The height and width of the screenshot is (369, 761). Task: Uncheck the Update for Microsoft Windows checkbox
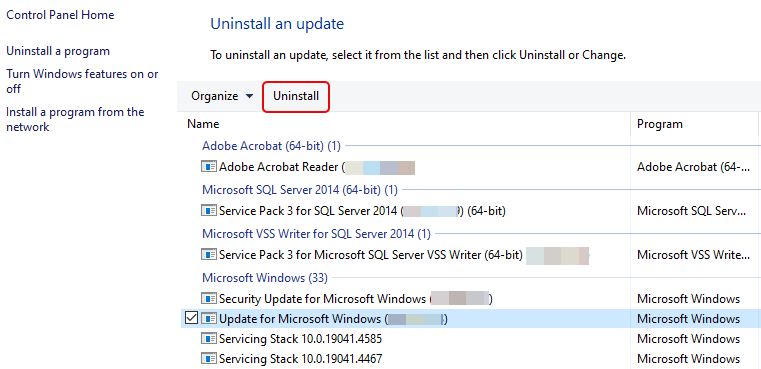[192, 319]
